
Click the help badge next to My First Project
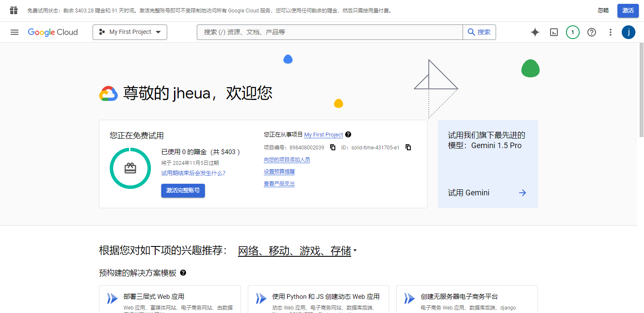pos(348,134)
